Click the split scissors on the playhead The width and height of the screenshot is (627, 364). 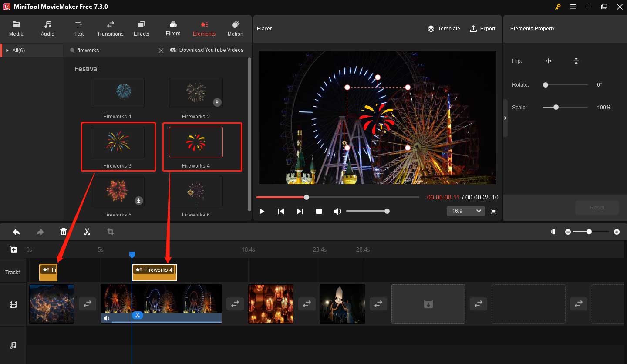pos(138,315)
